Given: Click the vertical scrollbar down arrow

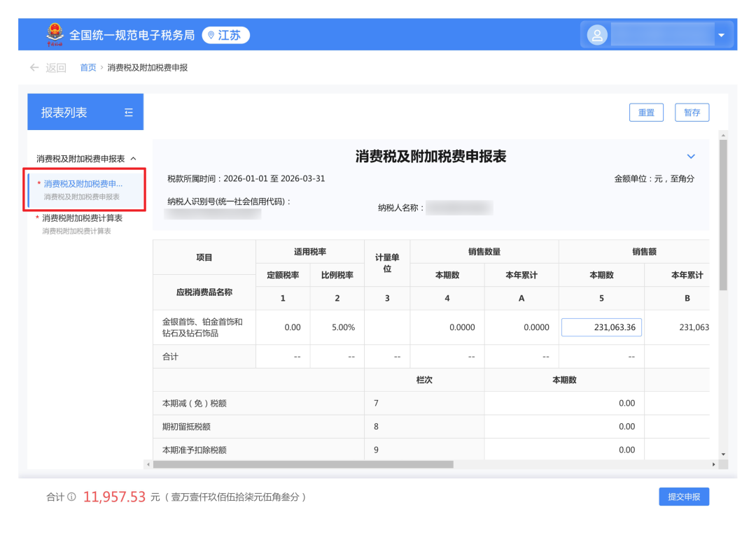Looking at the screenshot, I should pos(723,455).
